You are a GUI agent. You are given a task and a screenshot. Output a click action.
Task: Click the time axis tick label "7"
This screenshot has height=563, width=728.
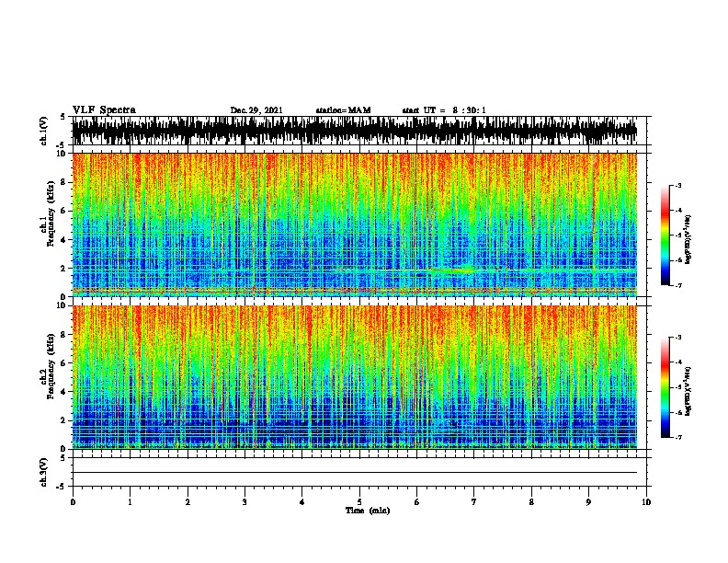point(474,501)
